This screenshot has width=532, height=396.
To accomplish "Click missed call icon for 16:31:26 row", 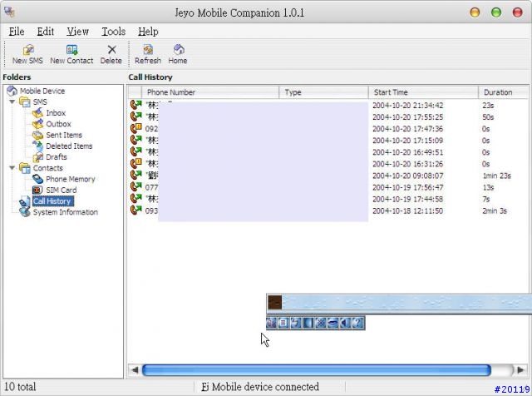I will (x=136, y=164).
